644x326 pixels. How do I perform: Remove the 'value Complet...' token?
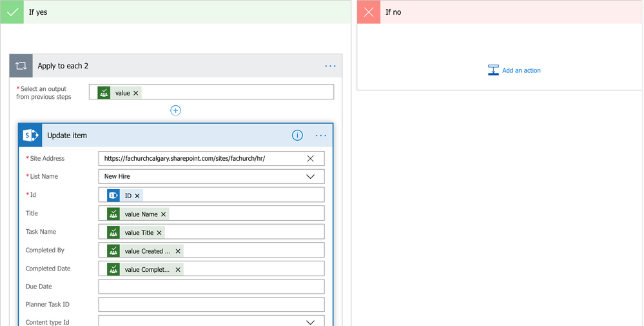(178, 270)
